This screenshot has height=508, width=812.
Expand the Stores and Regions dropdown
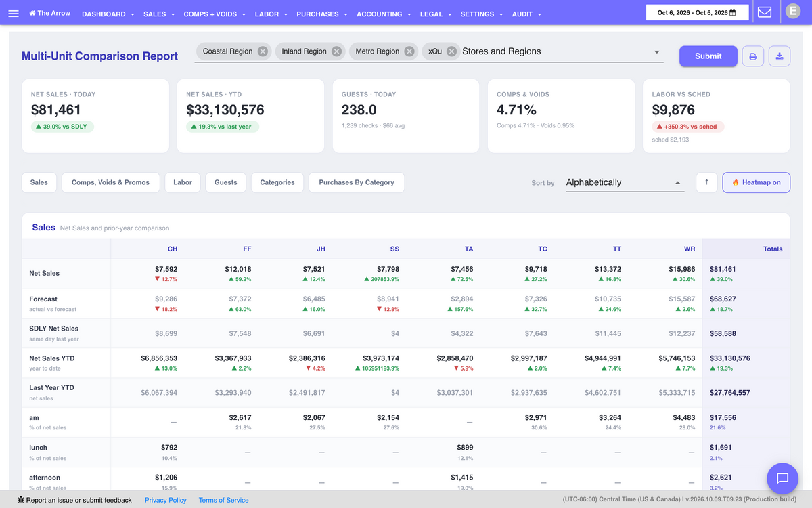pos(656,52)
